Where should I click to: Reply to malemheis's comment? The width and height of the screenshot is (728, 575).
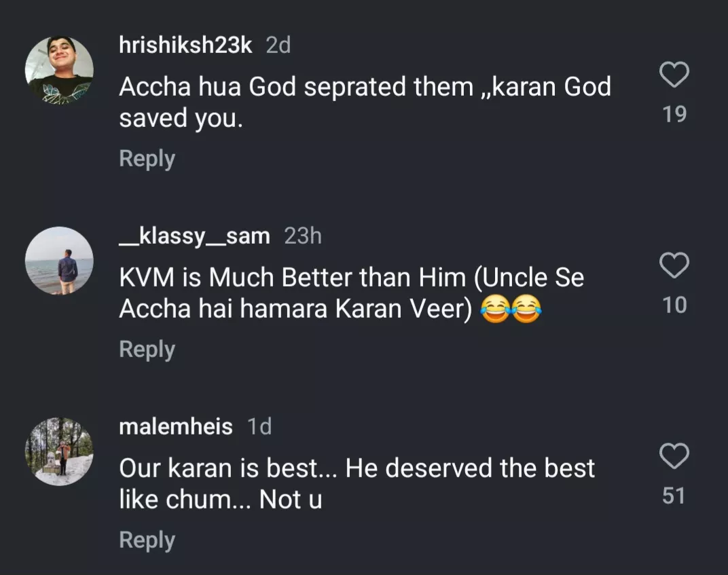147,540
